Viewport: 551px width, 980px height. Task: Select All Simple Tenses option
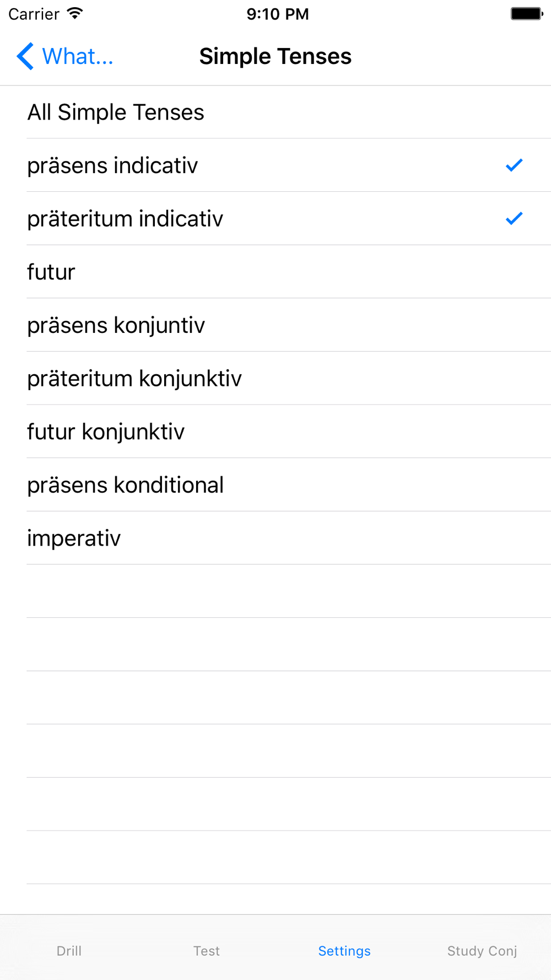click(275, 112)
